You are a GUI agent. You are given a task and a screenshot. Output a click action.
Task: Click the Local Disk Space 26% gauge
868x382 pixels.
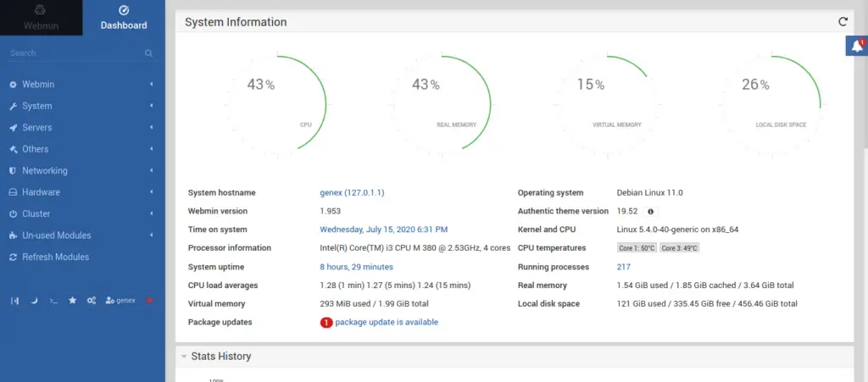tap(771, 104)
